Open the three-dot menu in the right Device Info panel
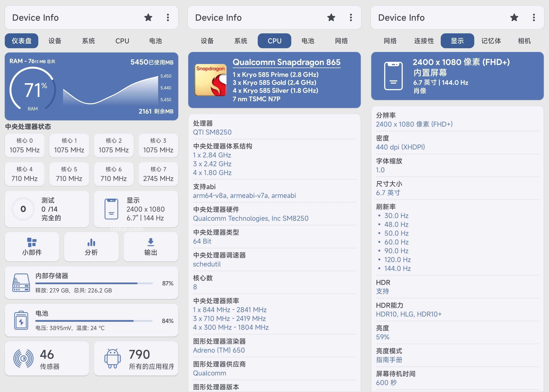This screenshot has width=549, height=392. tap(534, 17)
